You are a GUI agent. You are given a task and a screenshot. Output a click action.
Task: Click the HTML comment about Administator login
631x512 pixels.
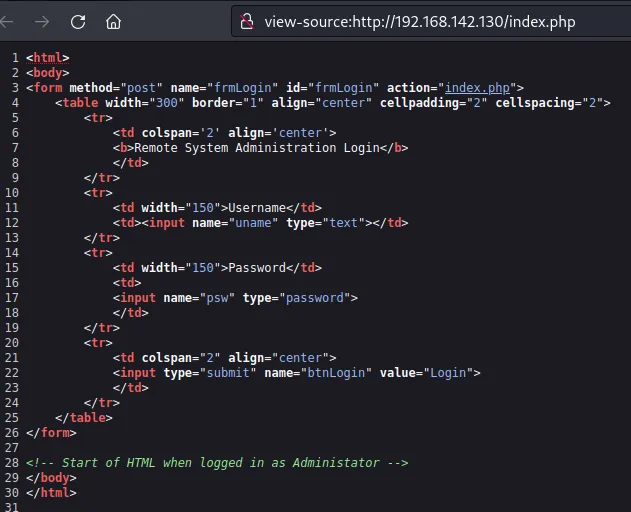[217, 463]
